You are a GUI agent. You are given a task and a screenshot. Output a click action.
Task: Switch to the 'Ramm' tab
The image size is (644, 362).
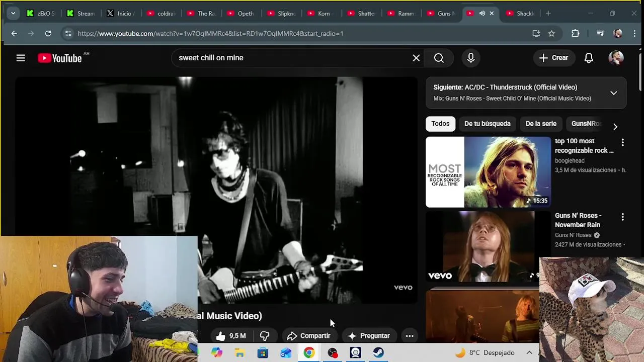click(402, 14)
